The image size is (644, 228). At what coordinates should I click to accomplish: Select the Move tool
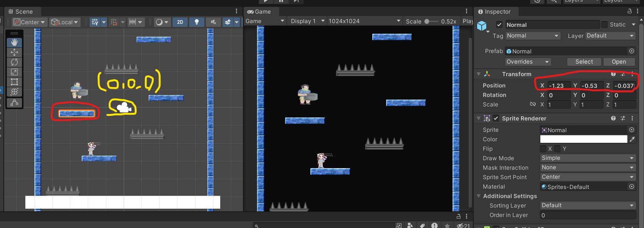coord(14,52)
